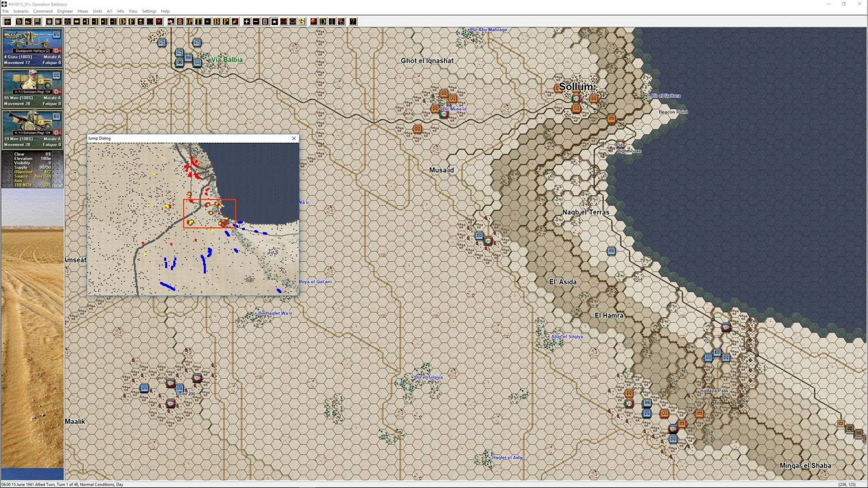Click the 'IP' toolbar icon

pyautogui.click(x=189, y=22)
